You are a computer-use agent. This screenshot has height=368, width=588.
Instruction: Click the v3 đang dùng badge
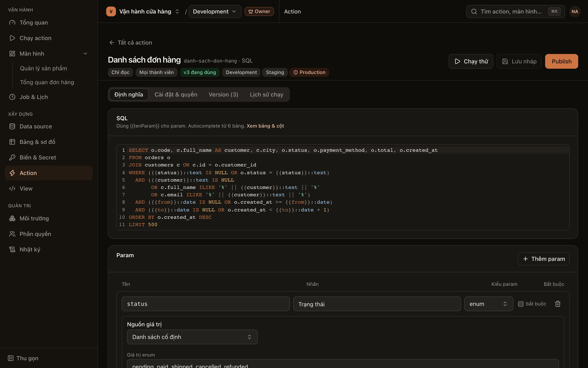tap(199, 72)
